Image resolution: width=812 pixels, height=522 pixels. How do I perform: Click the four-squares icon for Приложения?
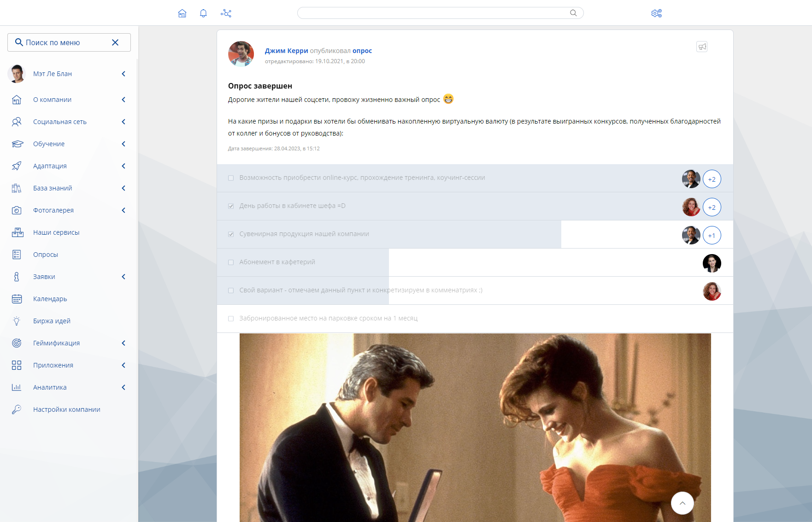[17, 365]
